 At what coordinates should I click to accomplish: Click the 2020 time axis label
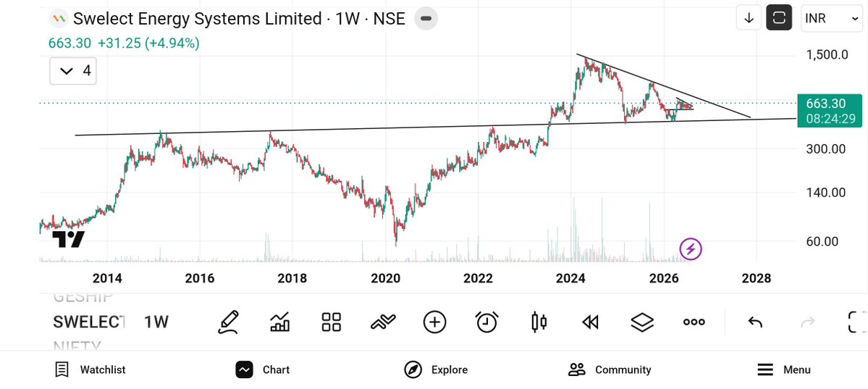point(385,278)
